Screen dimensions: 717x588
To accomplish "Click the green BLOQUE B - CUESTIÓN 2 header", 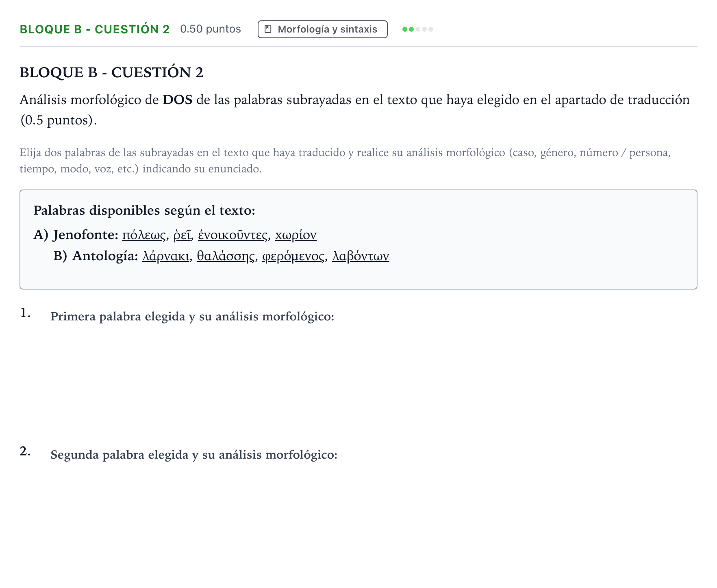I will [95, 29].
